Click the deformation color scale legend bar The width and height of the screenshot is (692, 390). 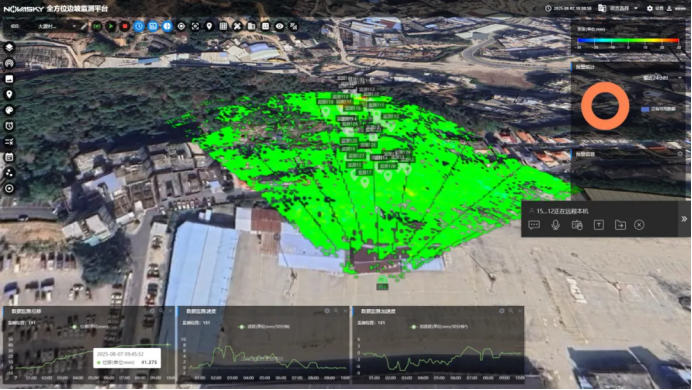coord(628,40)
